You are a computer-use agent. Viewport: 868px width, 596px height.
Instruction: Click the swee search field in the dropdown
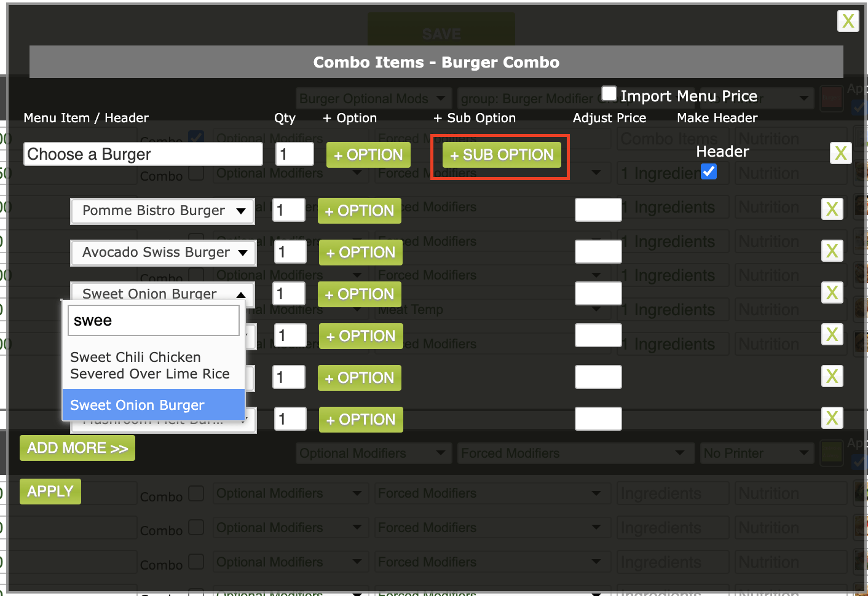tap(153, 320)
